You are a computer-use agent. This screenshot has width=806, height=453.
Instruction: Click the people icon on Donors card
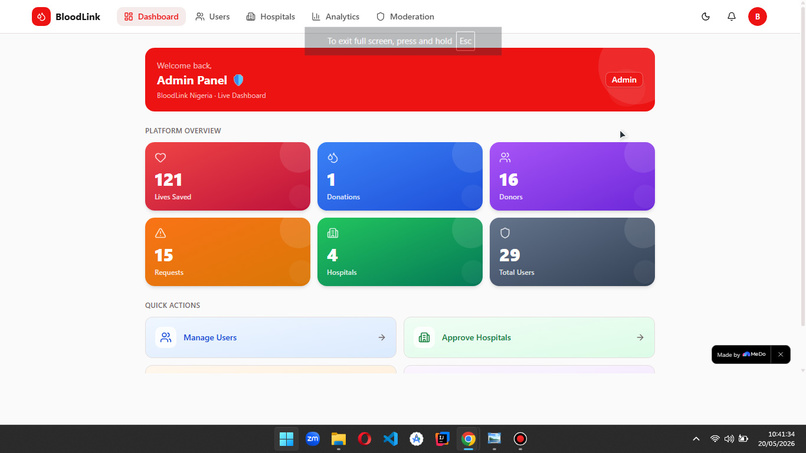[505, 158]
